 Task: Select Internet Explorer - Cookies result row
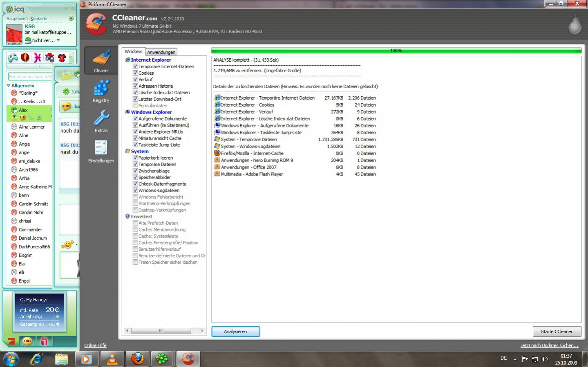coord(295,105)
